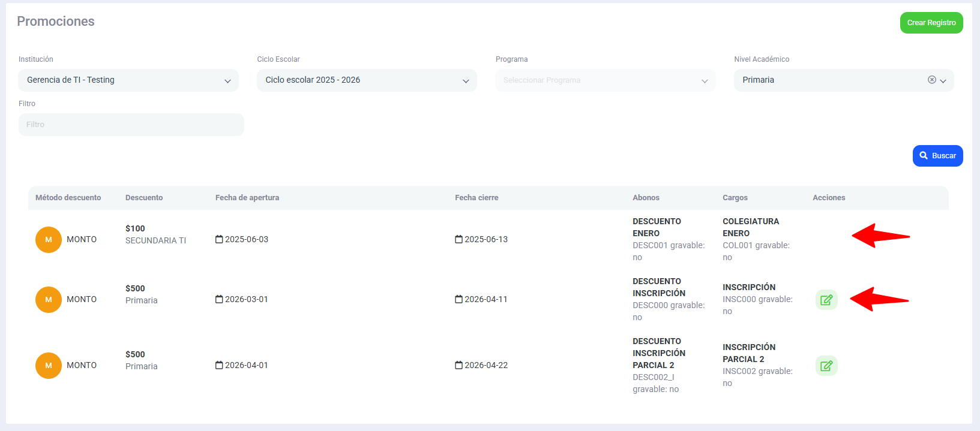This screenshot has width=980, height=431.
Task: Click the calendar icon beside 2025-06-03
Action: click(x=219, y=239)
